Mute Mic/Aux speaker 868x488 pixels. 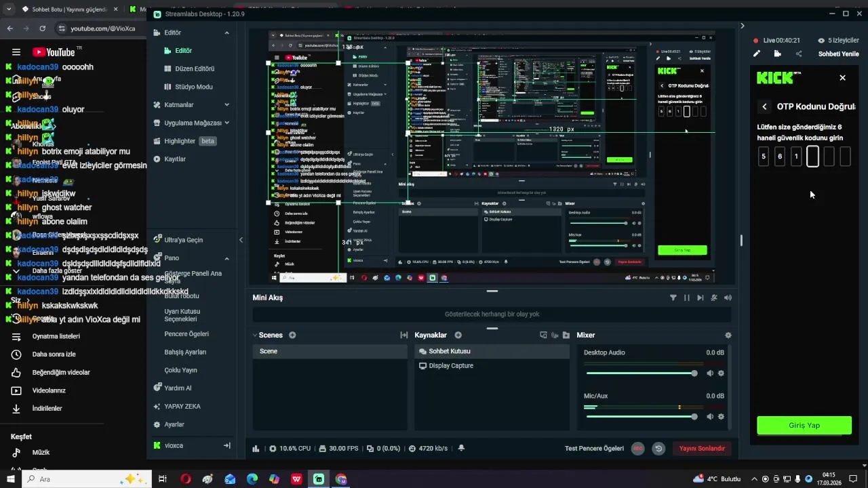click(710, 417)
